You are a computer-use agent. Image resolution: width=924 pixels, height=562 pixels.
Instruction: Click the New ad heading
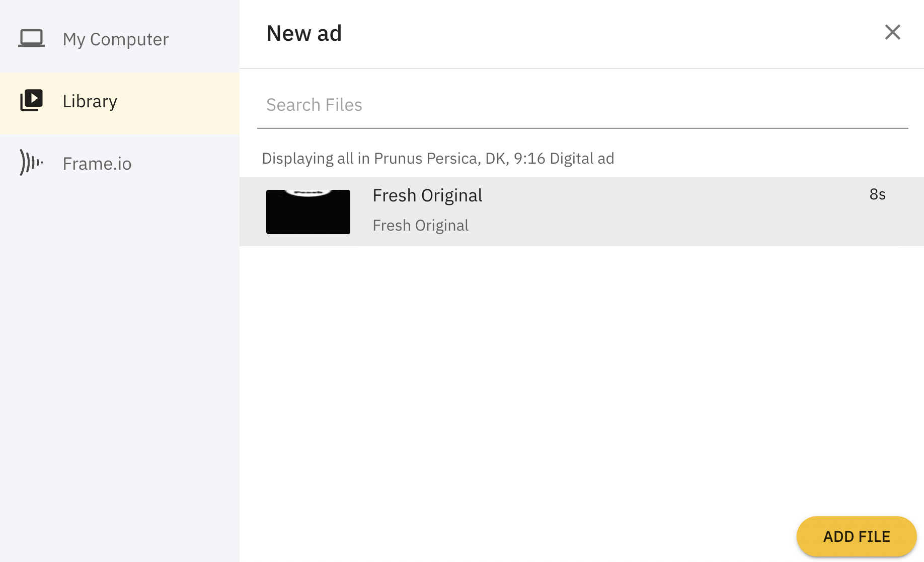[x=304, y=34]
